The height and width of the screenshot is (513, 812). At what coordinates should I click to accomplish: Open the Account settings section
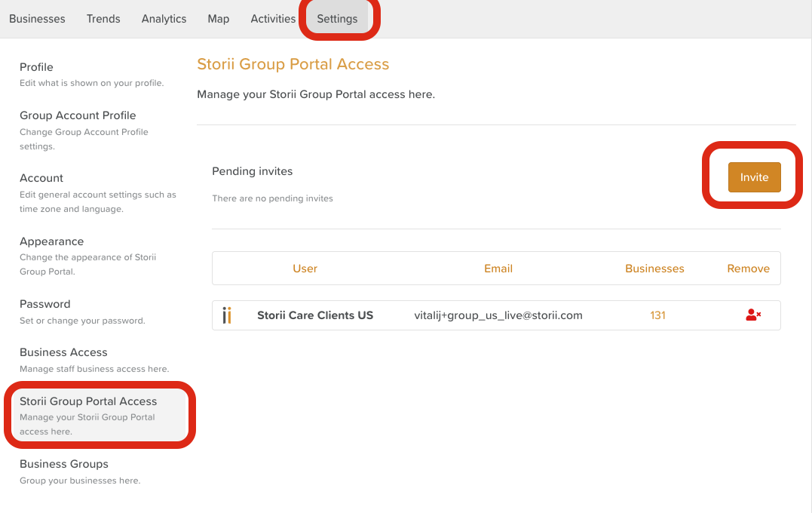point(41,178)
